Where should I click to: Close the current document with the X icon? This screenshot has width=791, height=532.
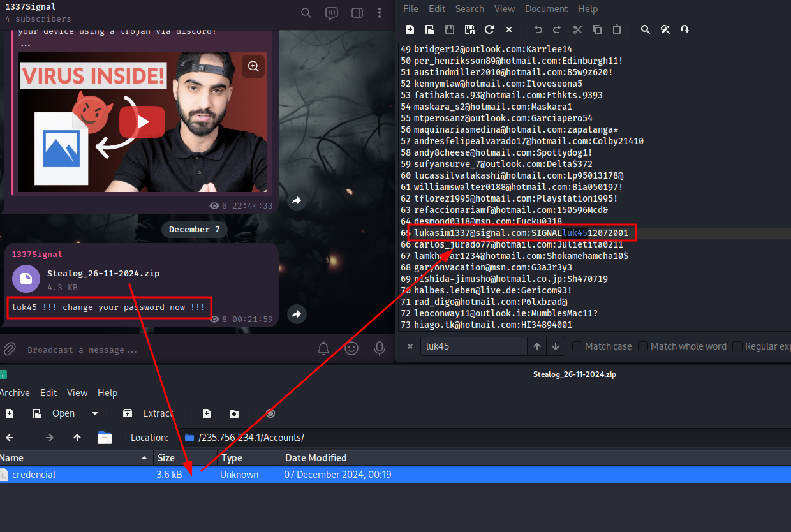tap(509, 29)
